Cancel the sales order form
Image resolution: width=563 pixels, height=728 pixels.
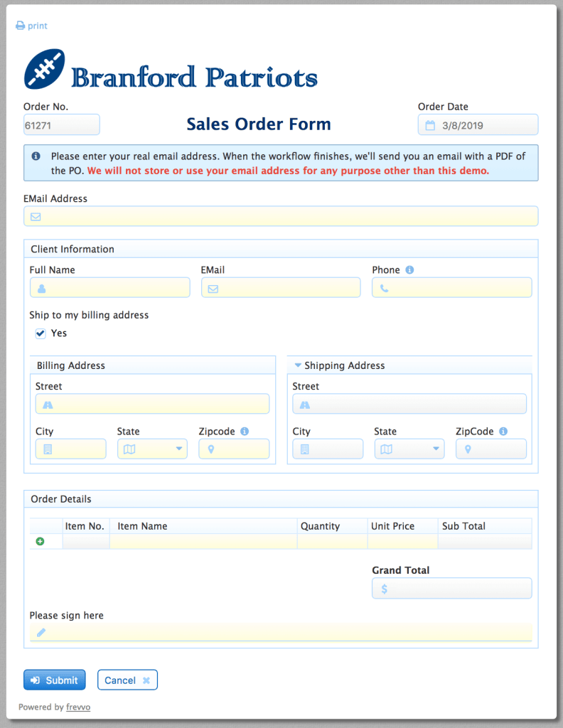[x=128, y=680]
